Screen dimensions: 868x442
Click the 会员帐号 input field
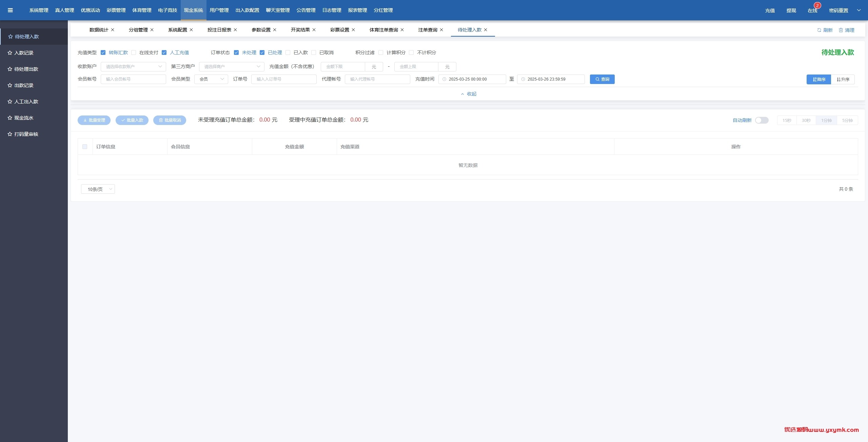click(x=133, y=79)
